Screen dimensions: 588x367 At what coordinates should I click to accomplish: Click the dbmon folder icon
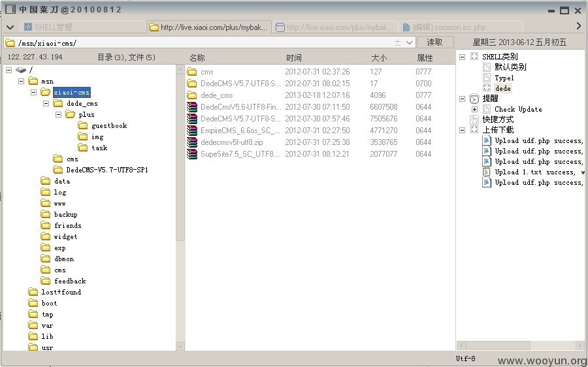(x=45, y=259)
